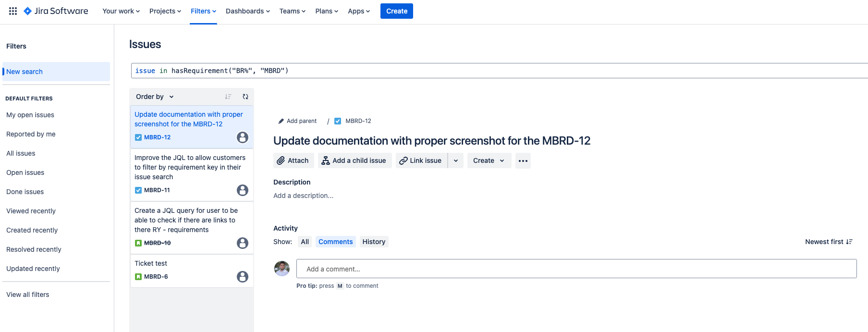Open the View all filters link

[x=28, y=295]
